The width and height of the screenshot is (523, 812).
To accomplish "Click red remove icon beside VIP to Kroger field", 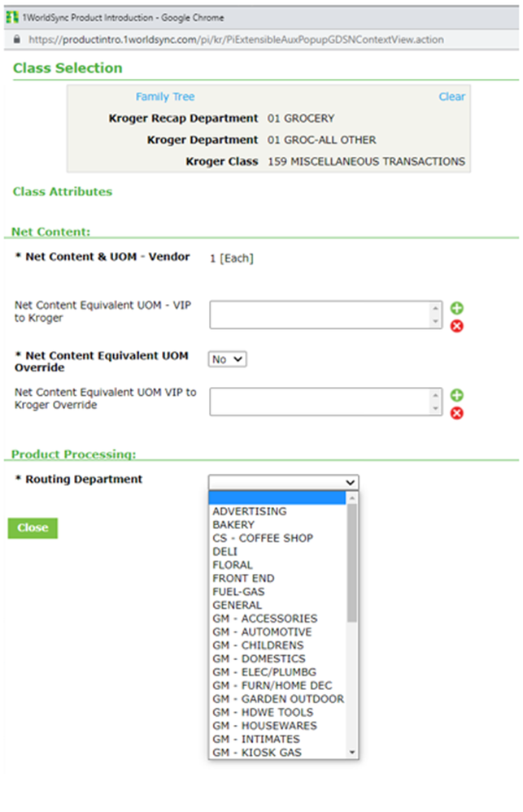I will pyautogui.click(x=456, y=326).
